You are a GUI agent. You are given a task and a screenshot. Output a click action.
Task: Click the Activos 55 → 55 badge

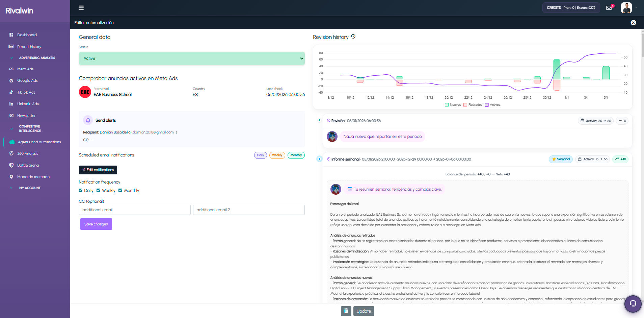(596, 121)
